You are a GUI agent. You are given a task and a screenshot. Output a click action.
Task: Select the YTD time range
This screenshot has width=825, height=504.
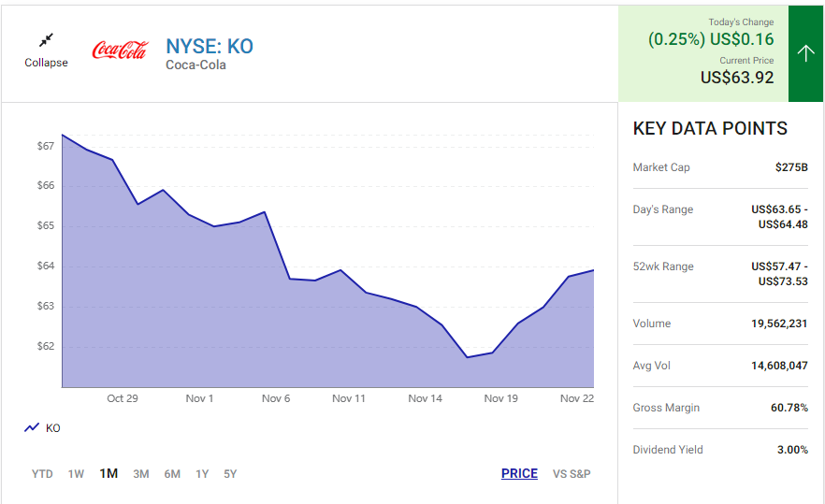(x=42, y=474)
